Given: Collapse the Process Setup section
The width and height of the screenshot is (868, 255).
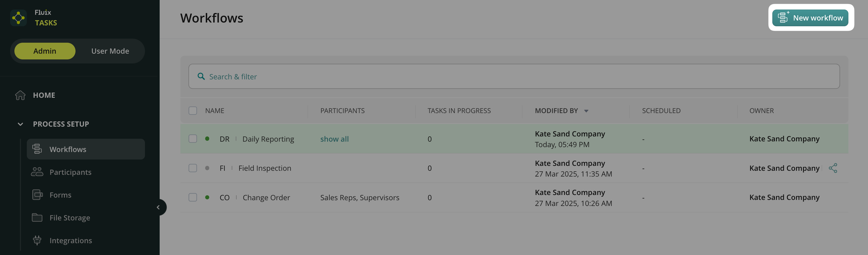Looking at the screenshot, I should click(x=20, y=124).
